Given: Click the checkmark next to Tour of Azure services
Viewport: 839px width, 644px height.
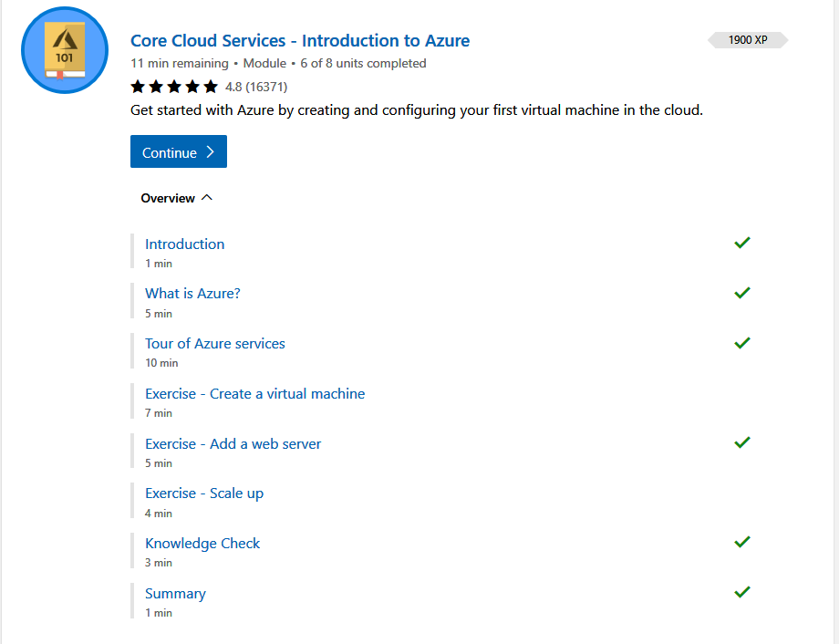Looking at the screenshot, I should [741, 342].
